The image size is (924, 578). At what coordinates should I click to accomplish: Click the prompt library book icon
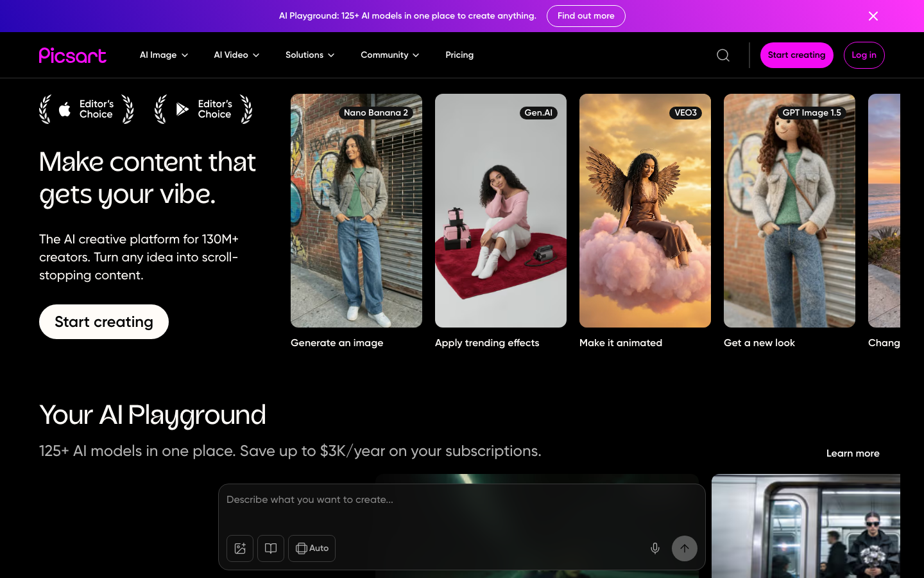pyautogui.click(x=271, y=548)
